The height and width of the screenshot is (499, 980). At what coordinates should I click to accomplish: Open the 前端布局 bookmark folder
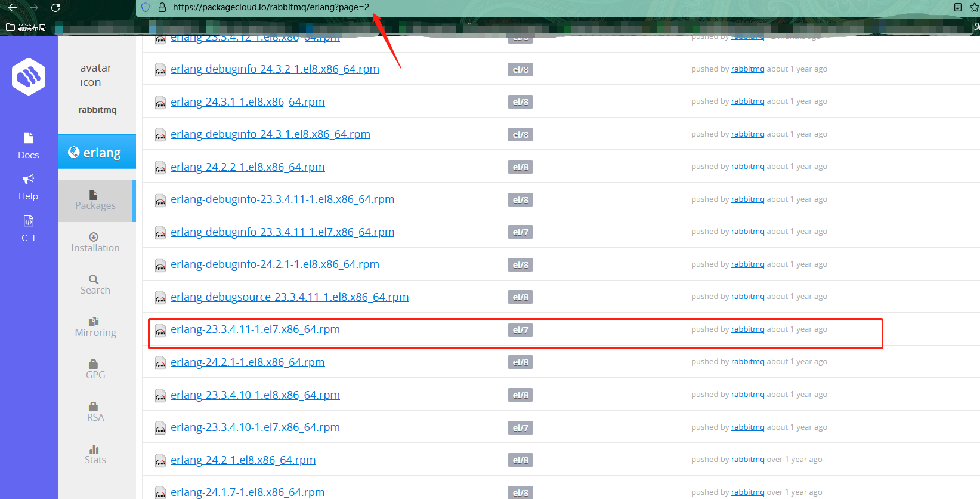point(26,27)
